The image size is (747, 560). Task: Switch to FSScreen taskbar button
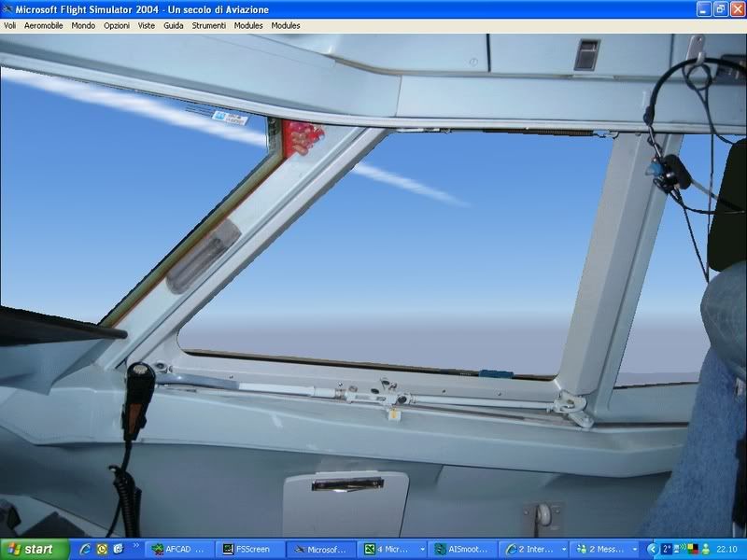click(x=250, y=550)
